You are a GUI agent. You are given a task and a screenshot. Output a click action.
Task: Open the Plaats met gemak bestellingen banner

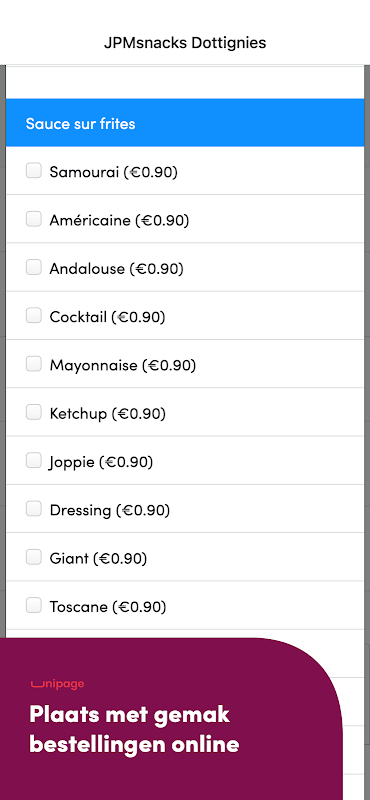pyautogui.click(x=171, y=719)
